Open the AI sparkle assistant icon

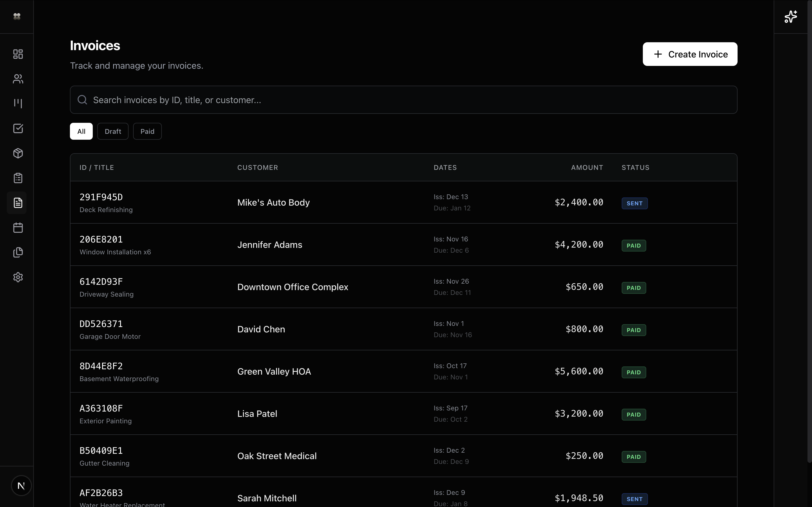click(x=791, y=17)
